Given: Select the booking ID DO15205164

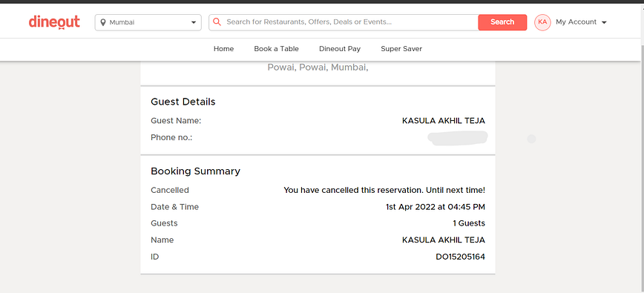Looking at the screenshot, I should (x=460, y=257).
